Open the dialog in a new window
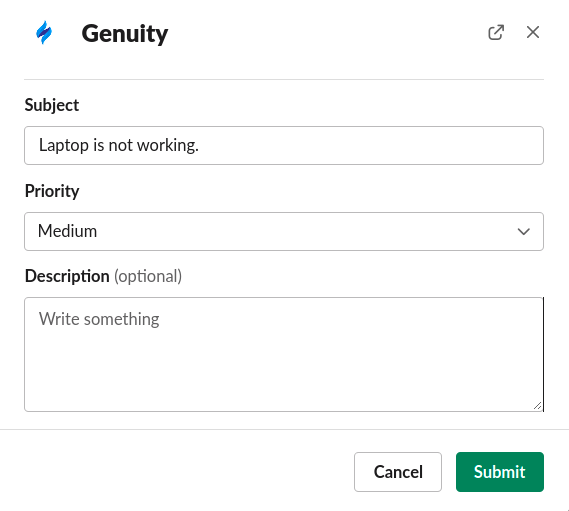 coord(496,32)
